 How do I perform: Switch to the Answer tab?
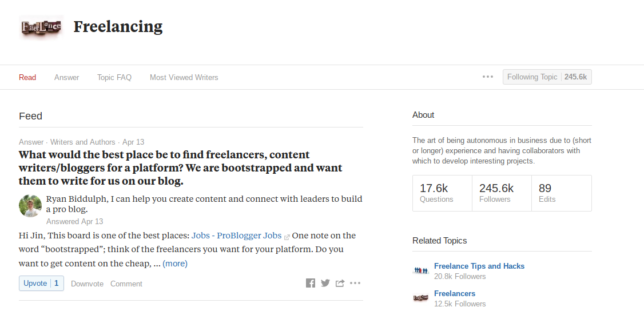point(66,78)
